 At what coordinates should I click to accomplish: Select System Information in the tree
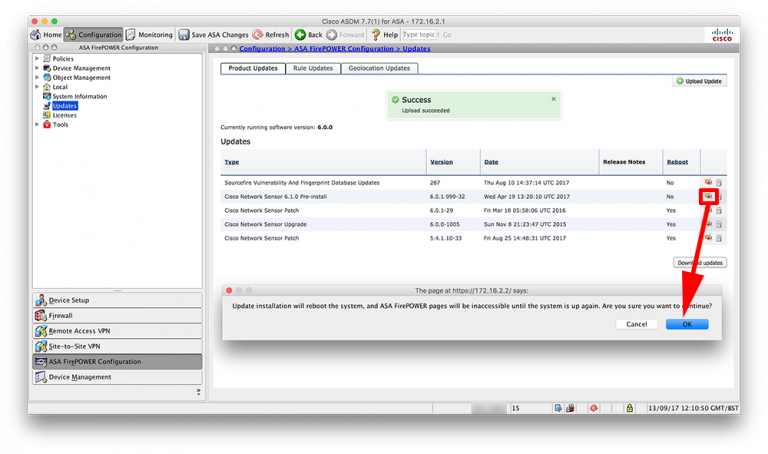[79, 96]
